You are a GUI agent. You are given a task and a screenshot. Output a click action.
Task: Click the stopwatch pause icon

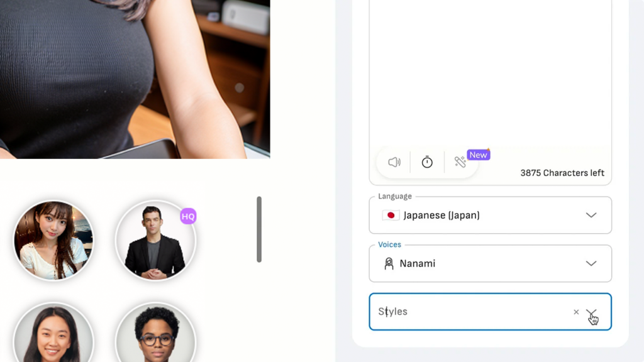pyautogui.click(x=427, y=162)
